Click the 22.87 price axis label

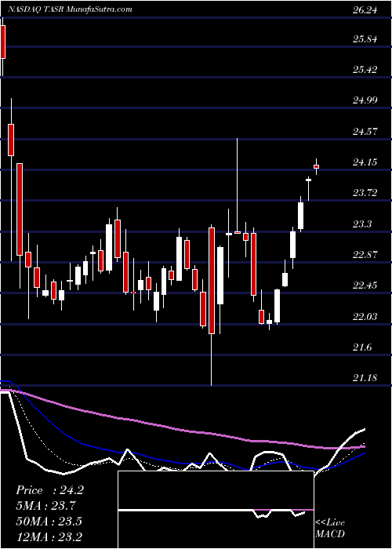[365, 255]
